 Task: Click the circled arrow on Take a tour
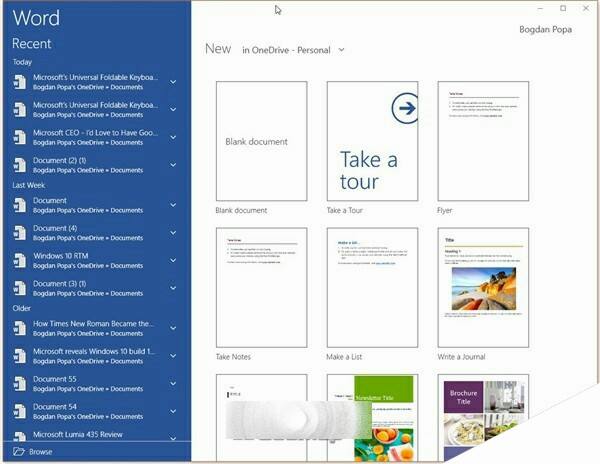point(405,108)
